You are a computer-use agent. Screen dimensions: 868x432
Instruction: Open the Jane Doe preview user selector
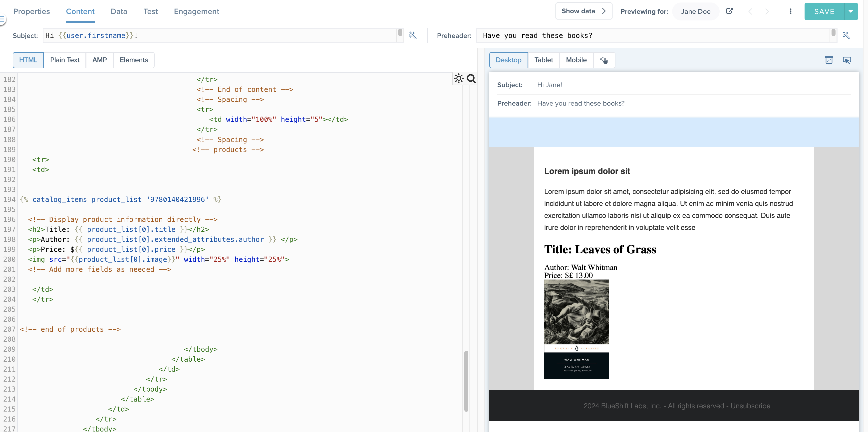pyautogui.click(x=695, y=11)
